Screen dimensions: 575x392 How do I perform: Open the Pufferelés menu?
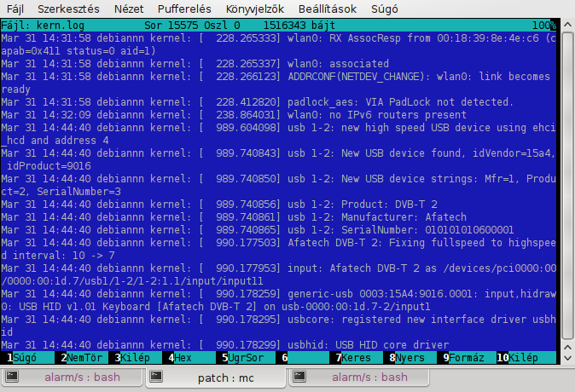coord(184,9)
